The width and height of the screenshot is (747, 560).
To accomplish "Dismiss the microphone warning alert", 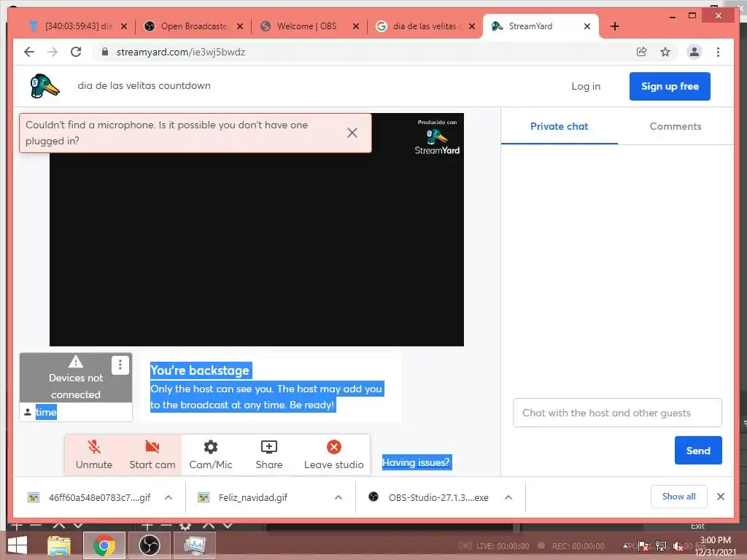I will point(352,133).
